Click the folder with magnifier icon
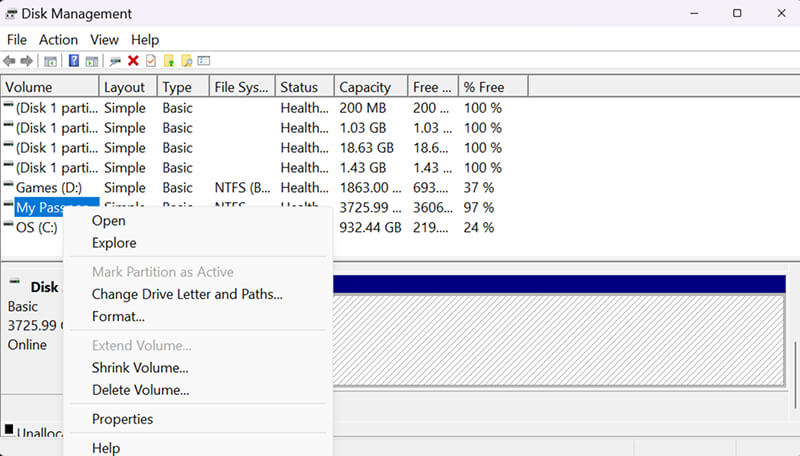 tap(187, 61)
